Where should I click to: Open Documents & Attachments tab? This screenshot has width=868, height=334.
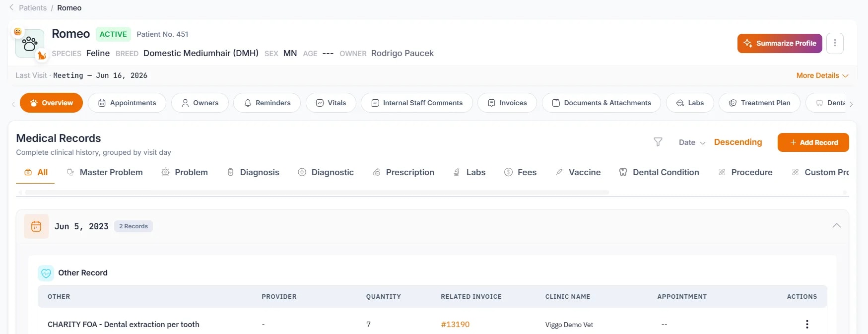click(x=601, y=103)
